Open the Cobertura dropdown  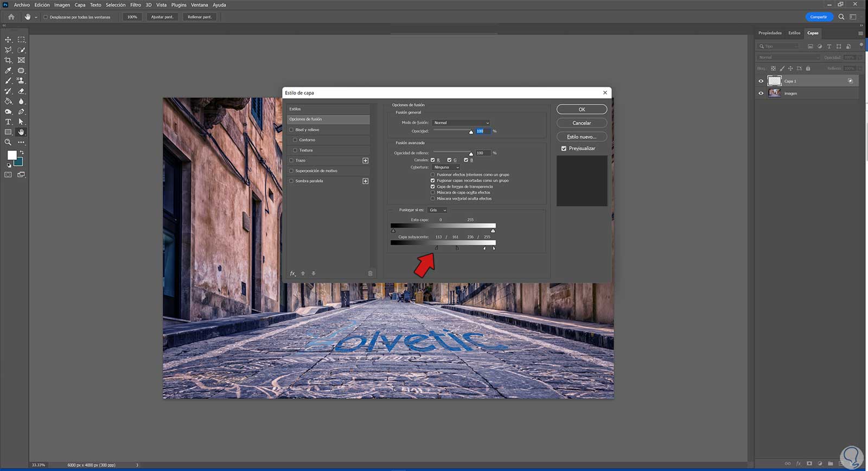446,167
